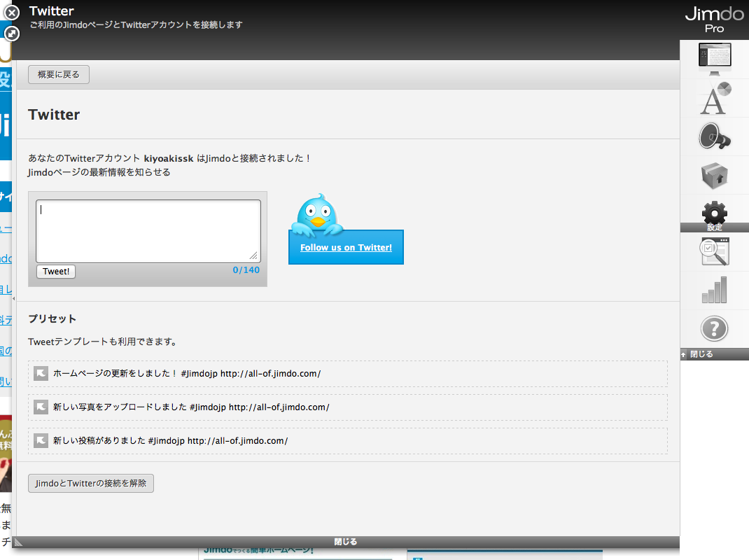
Task: Select the ホームページの更新をしました preset tweet
Action: click(x=348, y=374)
